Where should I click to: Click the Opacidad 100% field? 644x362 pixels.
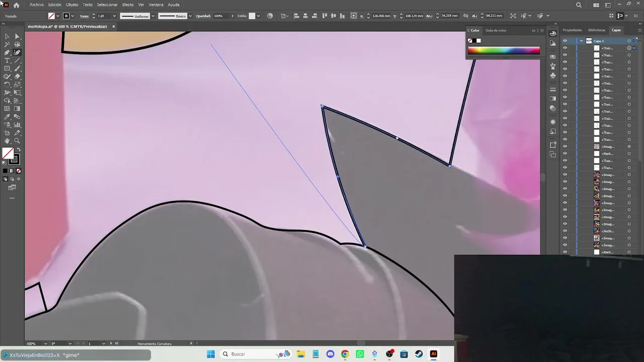(220, 16)
